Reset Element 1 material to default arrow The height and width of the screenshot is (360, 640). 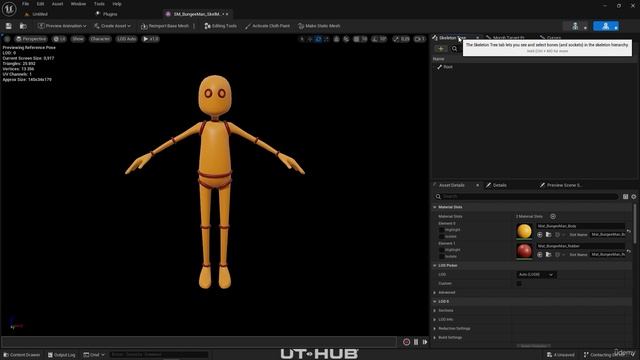tap(629, 251)
